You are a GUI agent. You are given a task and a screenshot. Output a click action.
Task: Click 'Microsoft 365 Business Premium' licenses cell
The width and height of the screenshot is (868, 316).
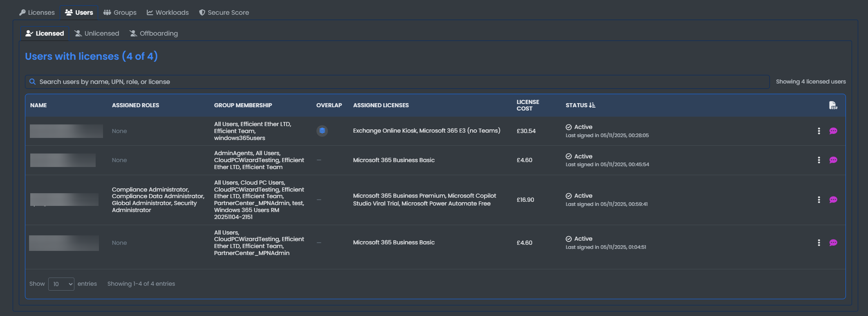pos(424,200)
